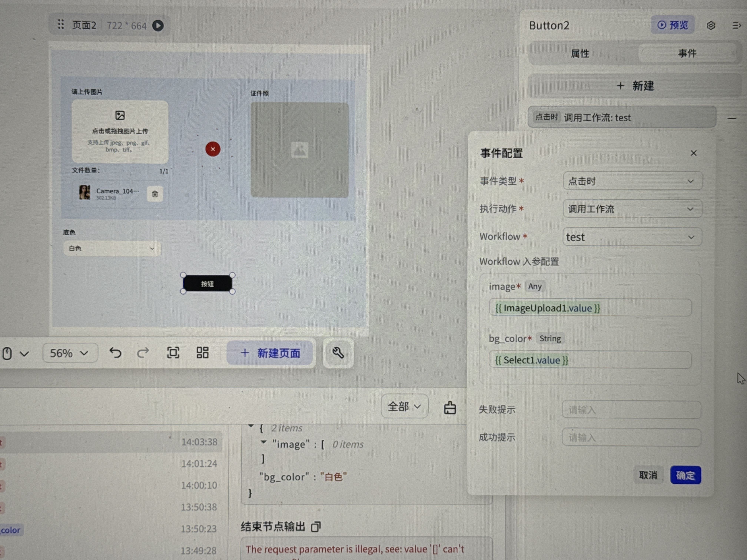Click the Button2 settings gear icon
Viewport: 747px width, 560px height.
(x=711, y=26)
